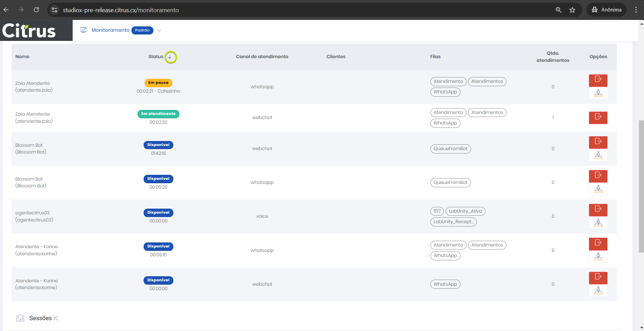Reload the page in the browser
This screenshot has height=331, width=644.
click(36, 10)
